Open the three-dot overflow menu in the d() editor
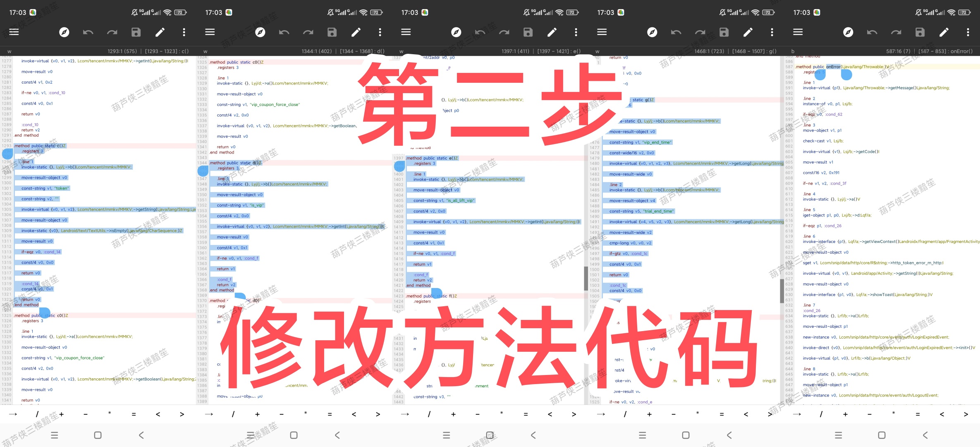 [x=380, y=32]
